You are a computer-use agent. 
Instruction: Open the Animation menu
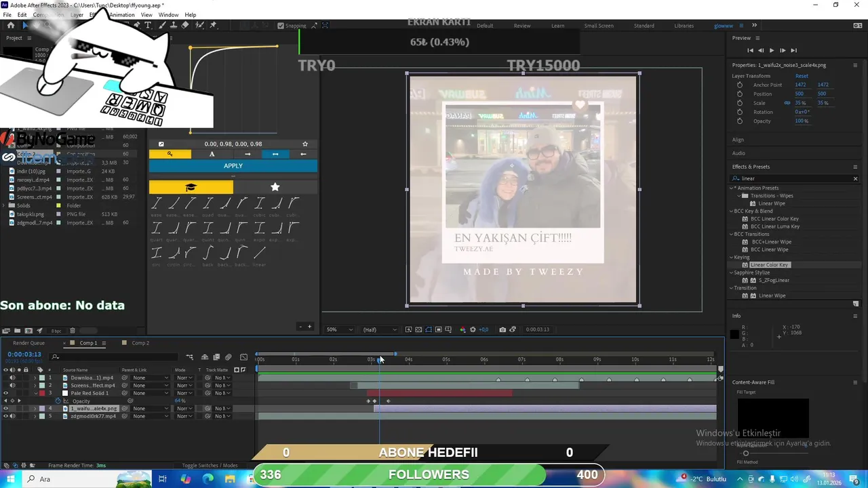122,15
